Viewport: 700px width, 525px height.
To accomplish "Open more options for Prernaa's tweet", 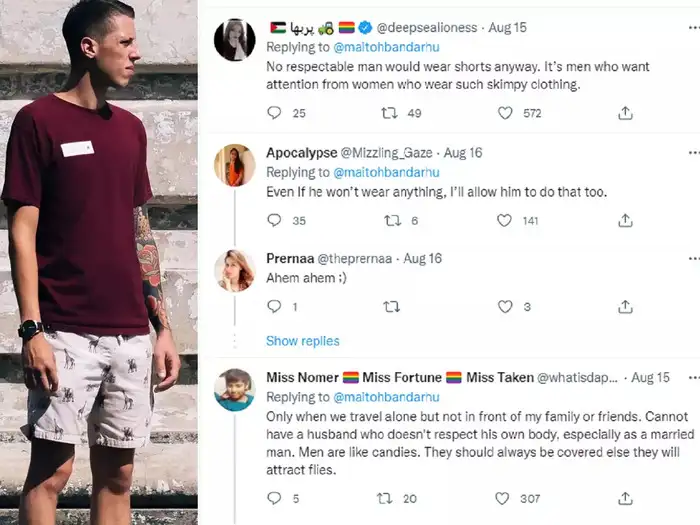I will (x=691, y=258).
